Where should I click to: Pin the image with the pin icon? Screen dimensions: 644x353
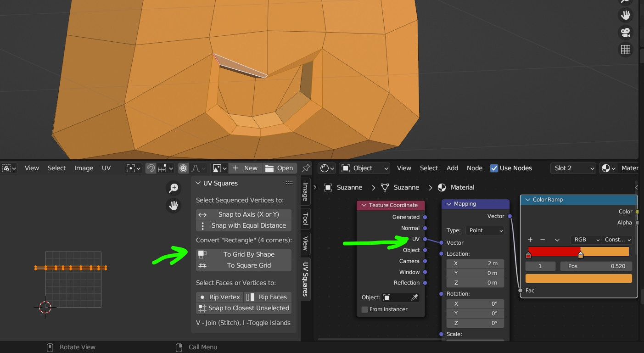point(305,168)
